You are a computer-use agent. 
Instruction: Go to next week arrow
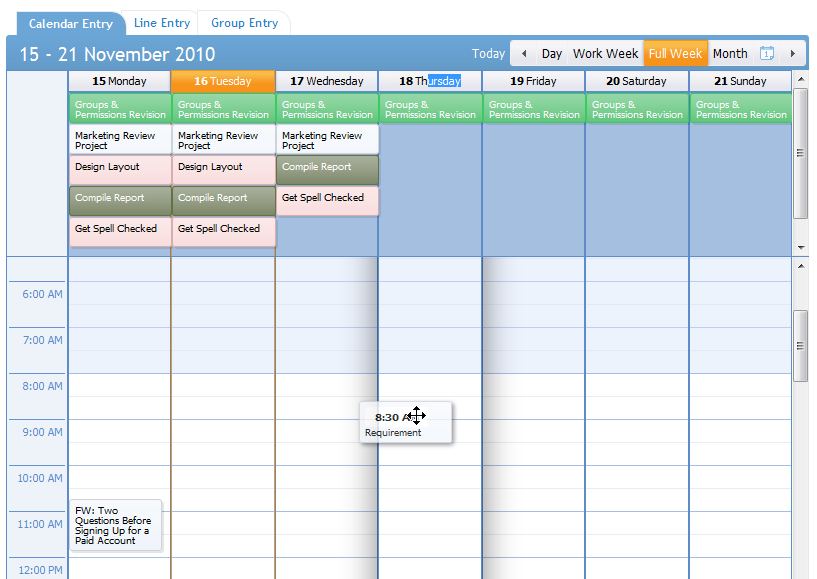pyautogui.click(x=793, y=54)
